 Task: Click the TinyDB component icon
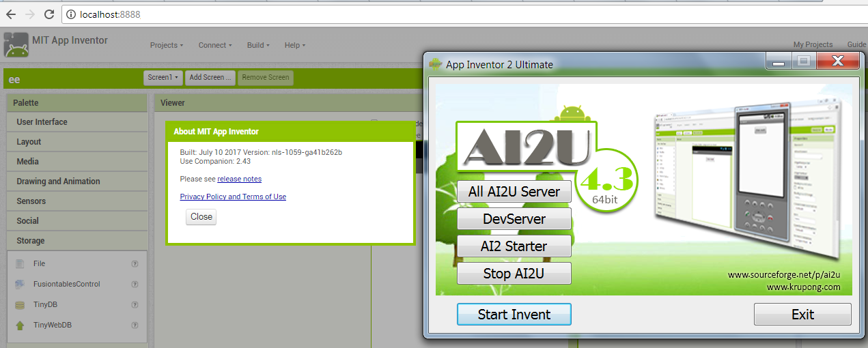click(x=20, y=305)
